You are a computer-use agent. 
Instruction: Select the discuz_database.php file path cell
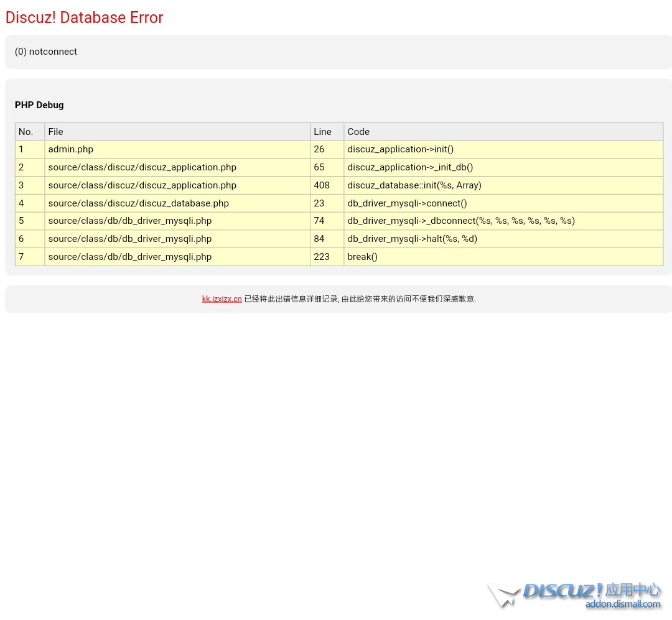(x=138, y=203)
